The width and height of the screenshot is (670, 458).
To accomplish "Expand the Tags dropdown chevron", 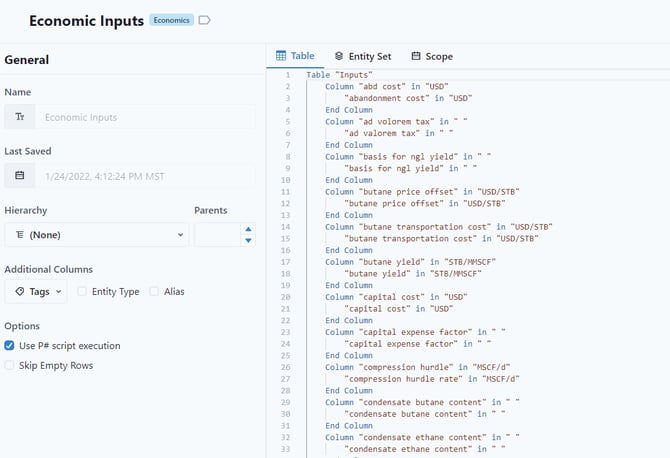I will [59, 292].
